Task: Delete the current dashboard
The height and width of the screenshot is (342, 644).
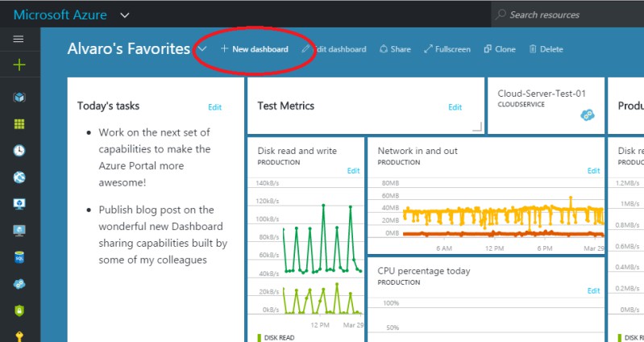Action: click(x=546, y=49)
